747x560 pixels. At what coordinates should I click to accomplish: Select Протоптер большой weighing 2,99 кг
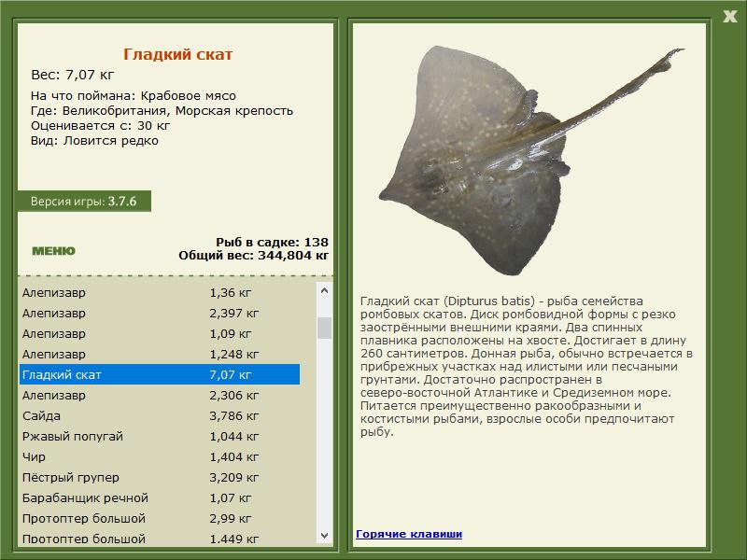[159, 518]
